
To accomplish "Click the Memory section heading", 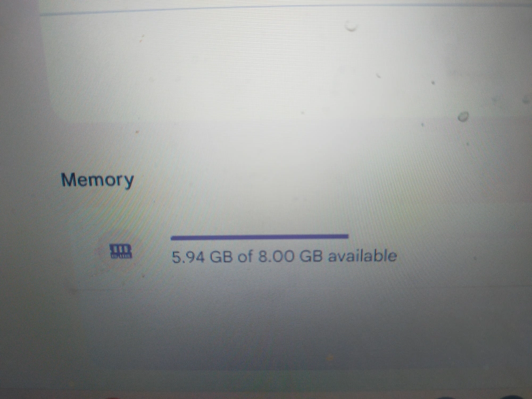I will [97, 180].
